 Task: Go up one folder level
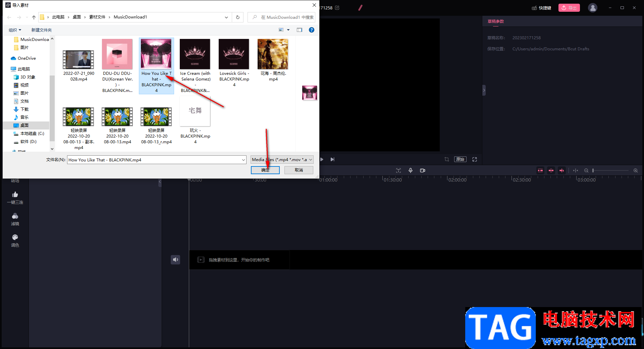pos(34,17)
